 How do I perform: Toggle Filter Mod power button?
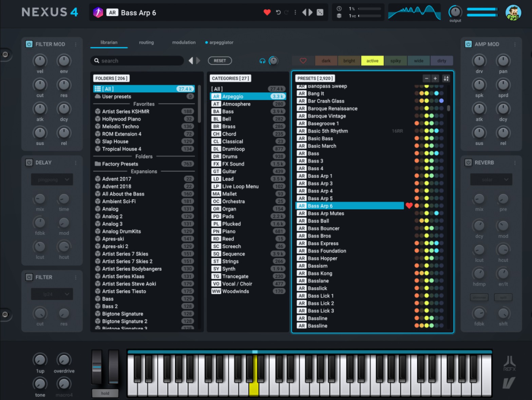pos(29,44)
